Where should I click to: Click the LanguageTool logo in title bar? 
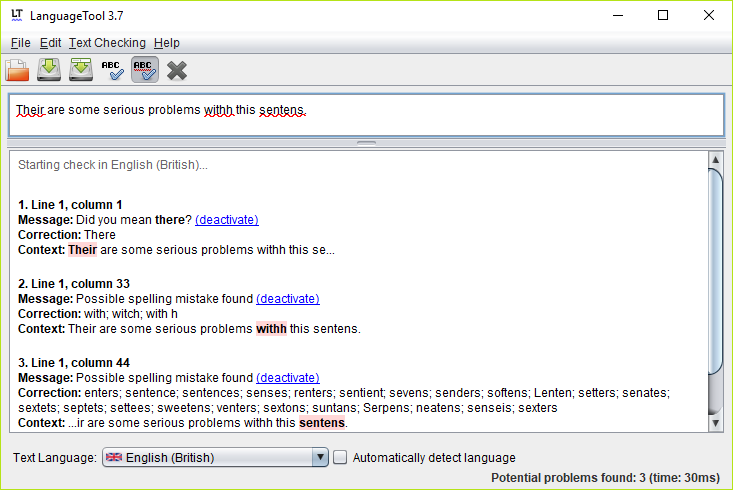pos(17,15)
